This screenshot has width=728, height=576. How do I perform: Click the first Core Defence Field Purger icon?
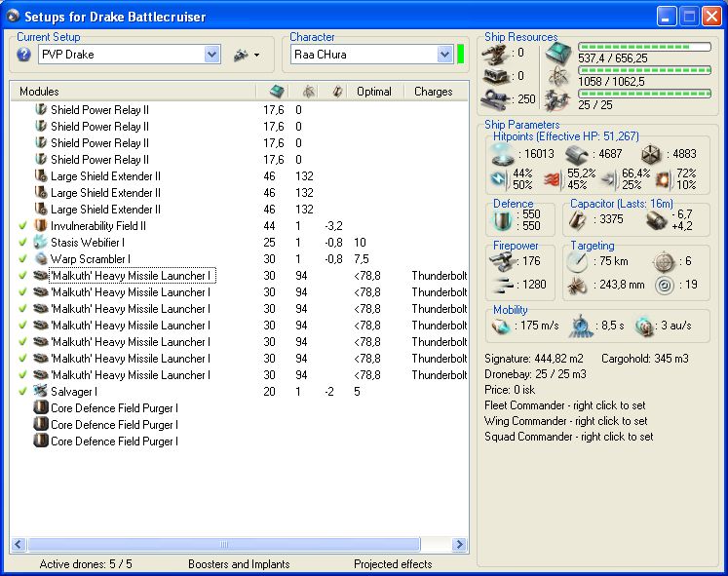(x=41, y=407)
